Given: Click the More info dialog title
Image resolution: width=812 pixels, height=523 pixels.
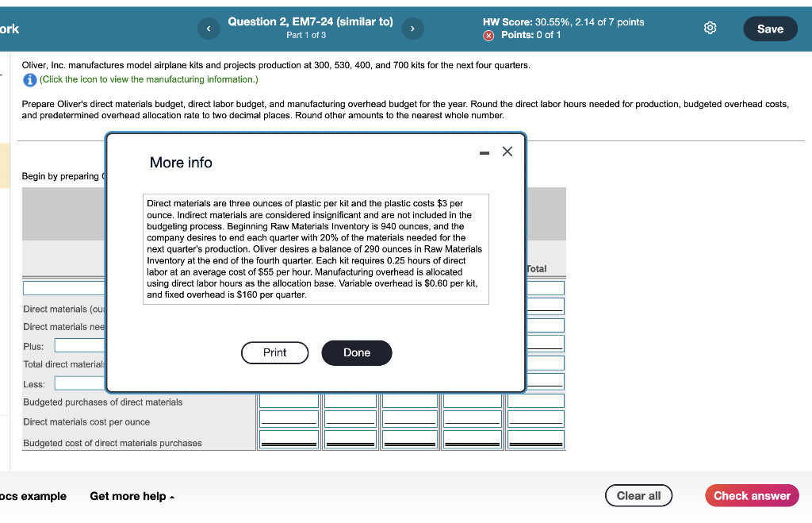Looking at the screenshot, I should (x=181, y=163).
